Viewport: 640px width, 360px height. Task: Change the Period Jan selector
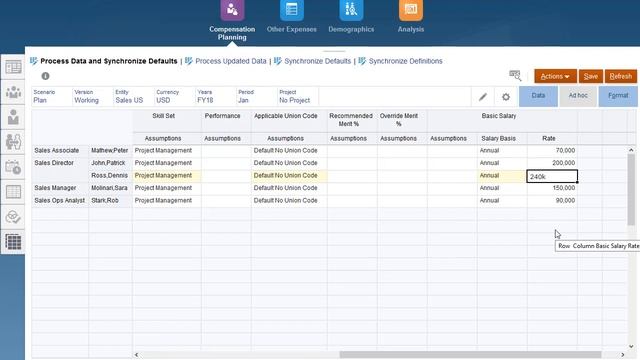[x=256, y=97]
